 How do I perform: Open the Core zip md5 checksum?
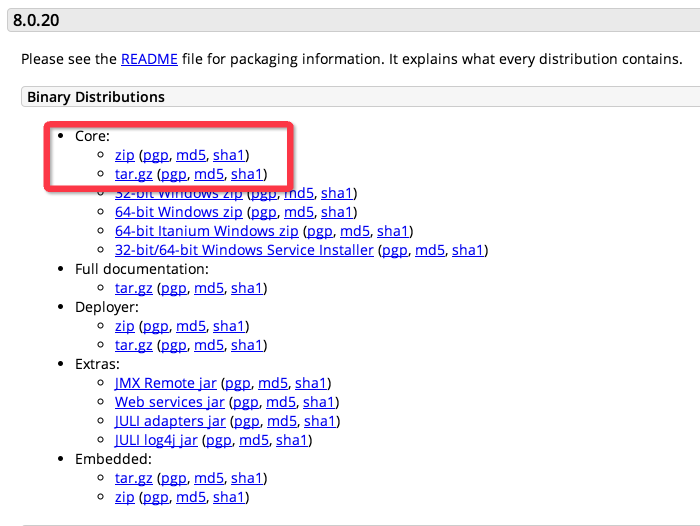[x=190, y=155]
